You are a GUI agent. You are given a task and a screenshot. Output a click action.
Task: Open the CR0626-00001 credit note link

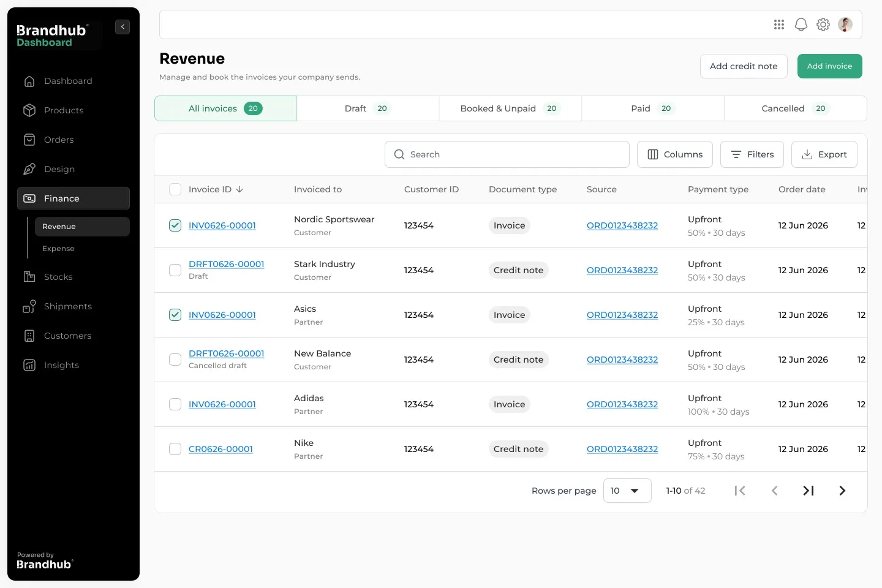pyautogui.click(x=221, y=449)
